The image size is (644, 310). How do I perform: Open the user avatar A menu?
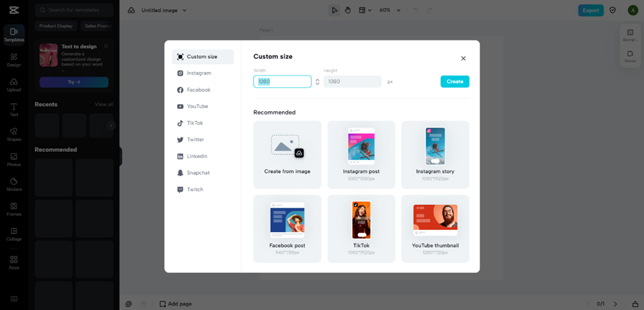[x=633, y=11]
